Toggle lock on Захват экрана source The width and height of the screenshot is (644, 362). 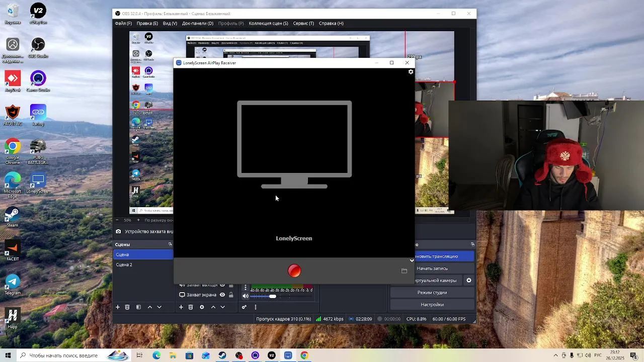(x=231, y=295)
